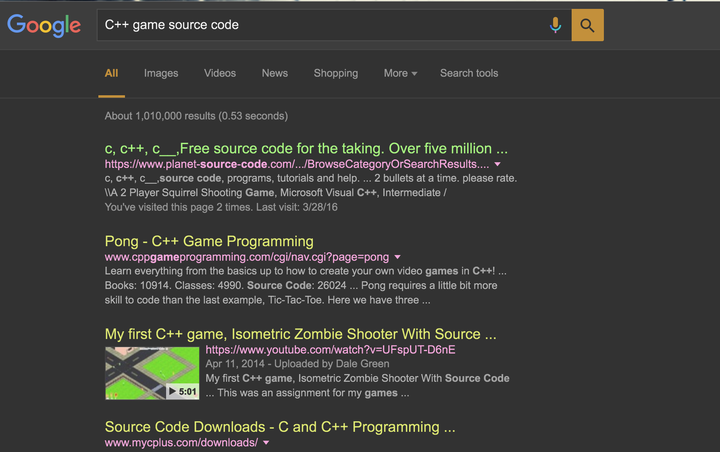This screenshot has height=452, width=720.
Task: Expand arrow next to cppgameprogramming URL
Action: [x=398, y=258]
